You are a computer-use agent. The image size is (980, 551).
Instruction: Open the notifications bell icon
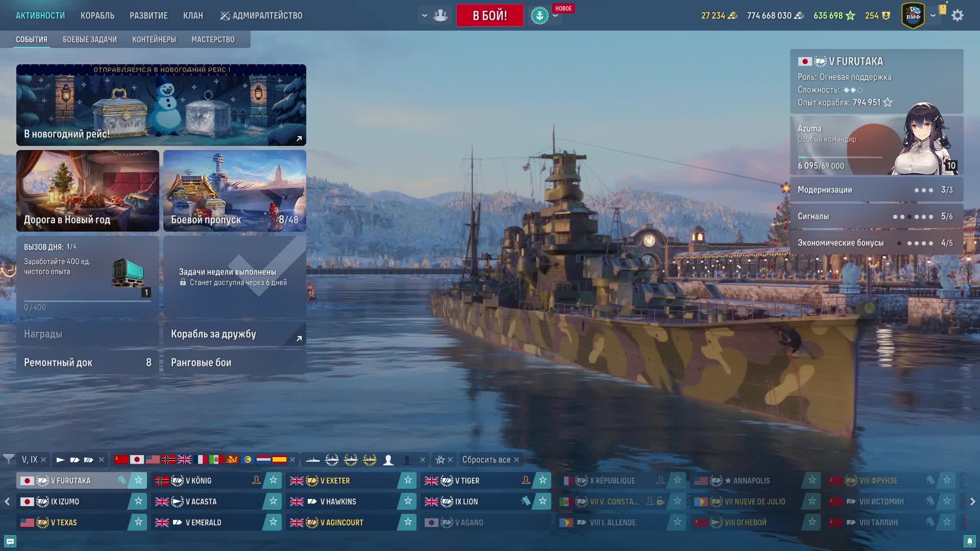click(970, 541)
